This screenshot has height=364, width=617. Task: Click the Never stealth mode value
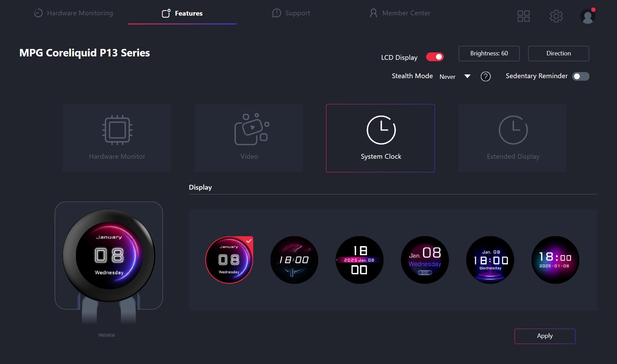pyautogui.click(x=448, y=77)
